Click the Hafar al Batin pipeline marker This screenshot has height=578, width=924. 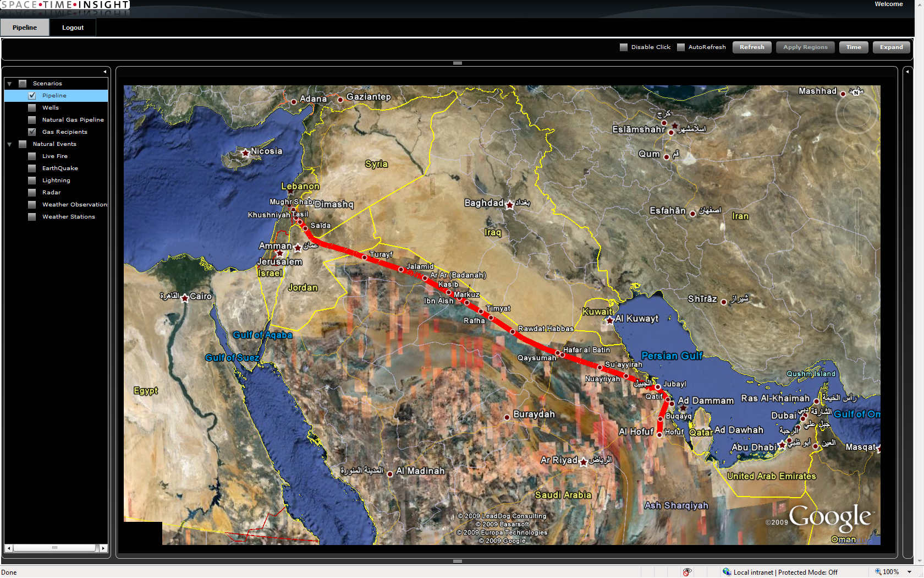[x=558, y=353]
